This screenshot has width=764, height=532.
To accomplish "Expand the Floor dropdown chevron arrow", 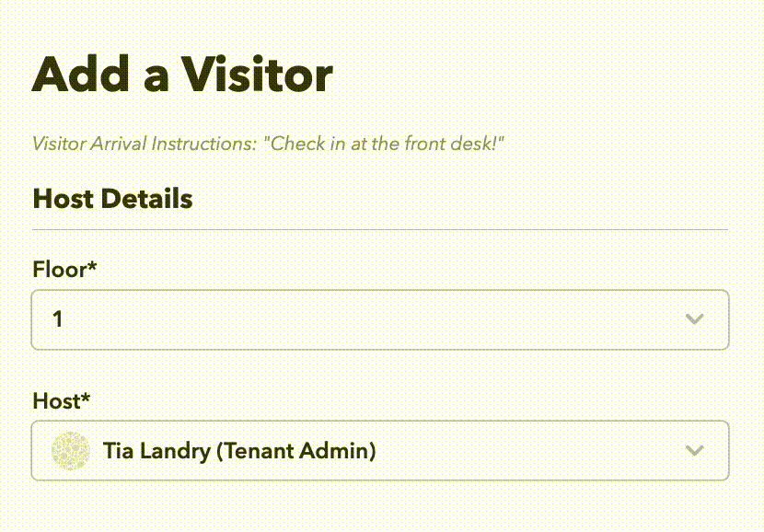I will 694,319.
